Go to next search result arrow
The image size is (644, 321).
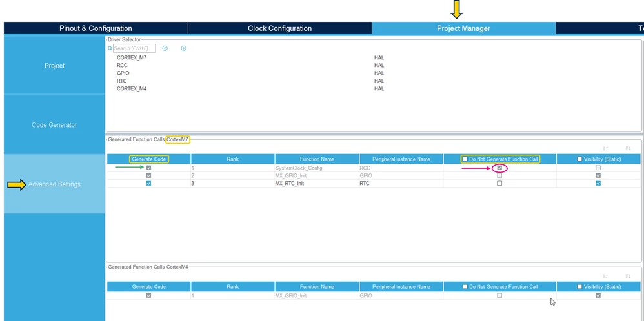coord(184,48)
